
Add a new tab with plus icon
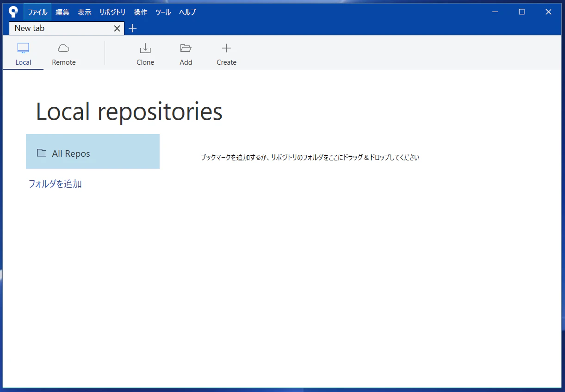(132, 28)
